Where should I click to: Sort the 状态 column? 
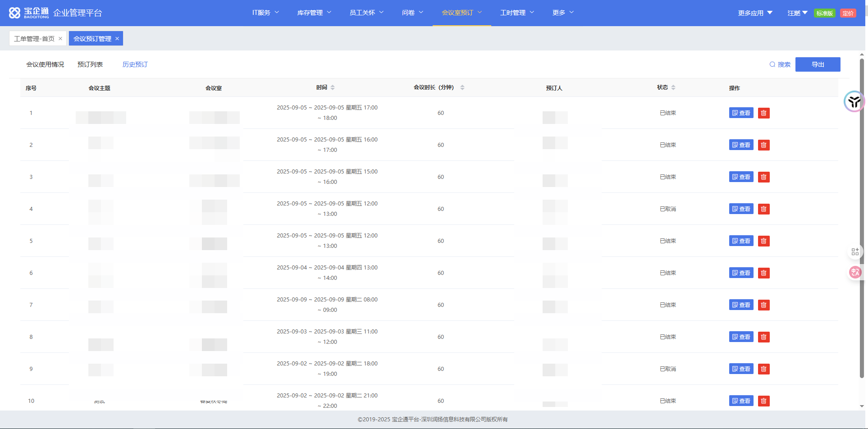[x=673, y=87]
